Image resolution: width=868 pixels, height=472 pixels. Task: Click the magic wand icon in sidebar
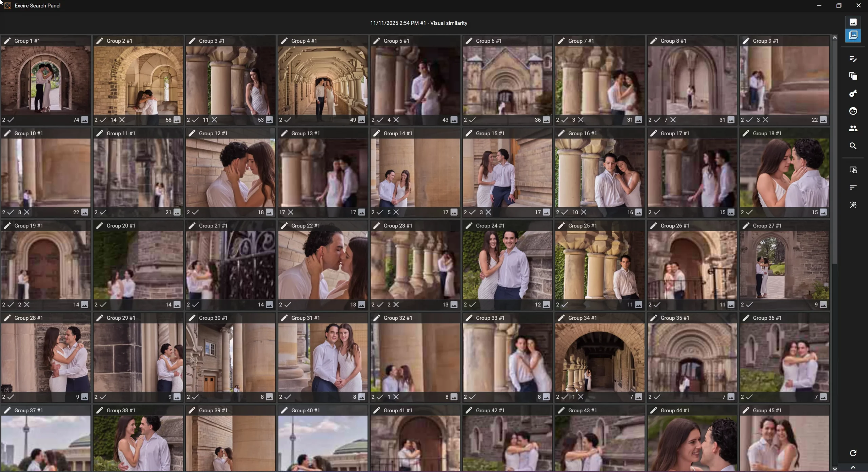click(x=853, y=205)
